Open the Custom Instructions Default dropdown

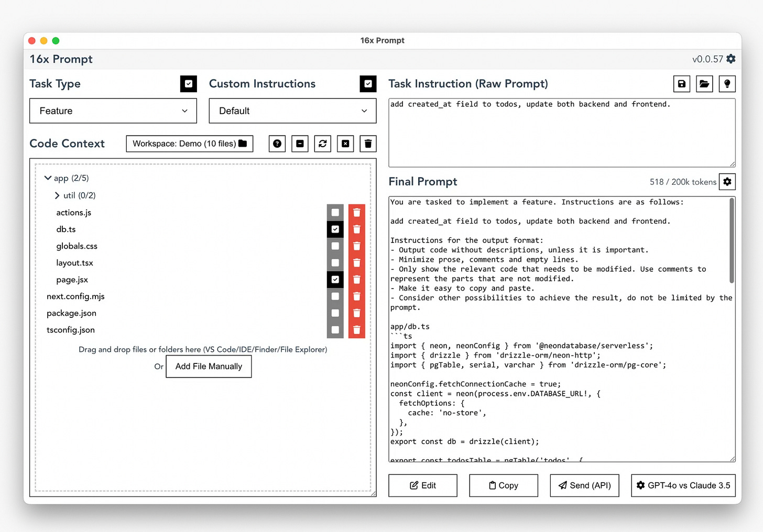coord(292,111)
